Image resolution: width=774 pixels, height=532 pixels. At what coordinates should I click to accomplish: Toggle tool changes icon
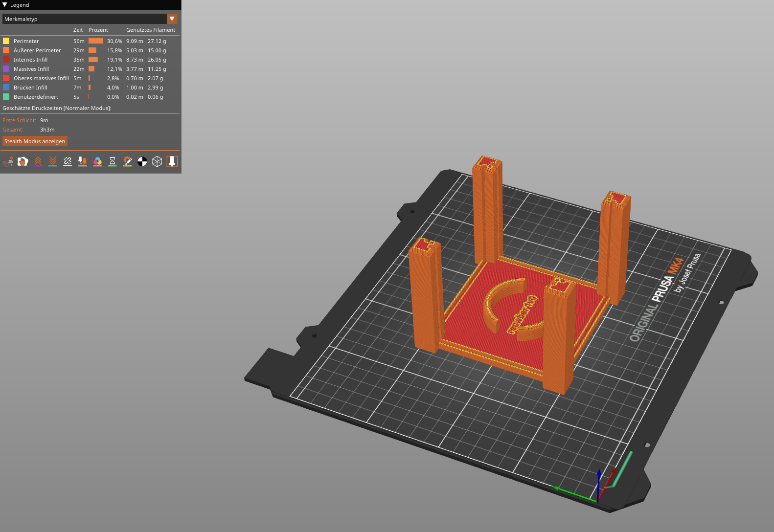pos(82,161)
